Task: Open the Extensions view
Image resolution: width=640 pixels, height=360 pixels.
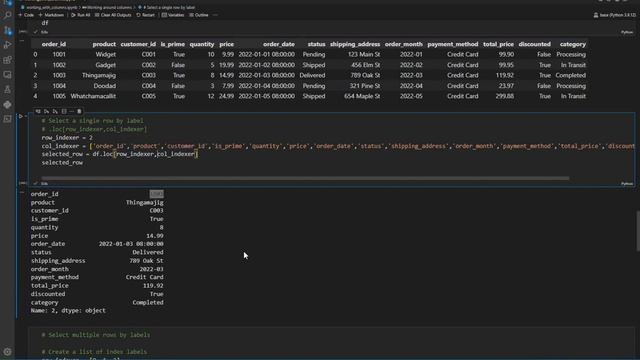Action: click(x=7, y=60)
